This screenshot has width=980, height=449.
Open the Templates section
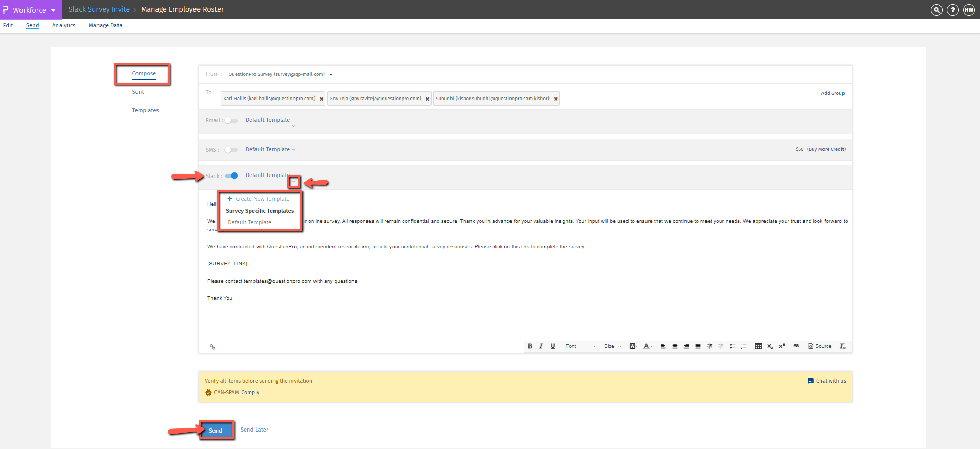(x=145, y=111)
